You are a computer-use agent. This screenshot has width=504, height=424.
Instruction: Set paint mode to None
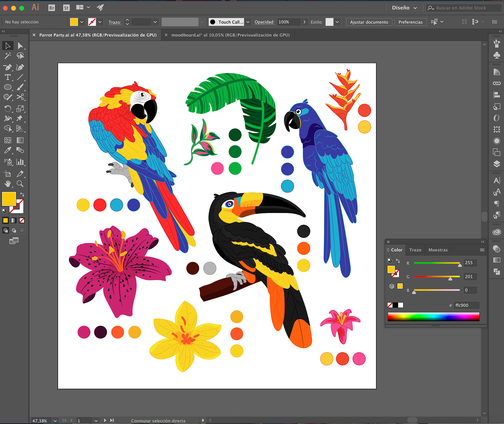point(22,221)
